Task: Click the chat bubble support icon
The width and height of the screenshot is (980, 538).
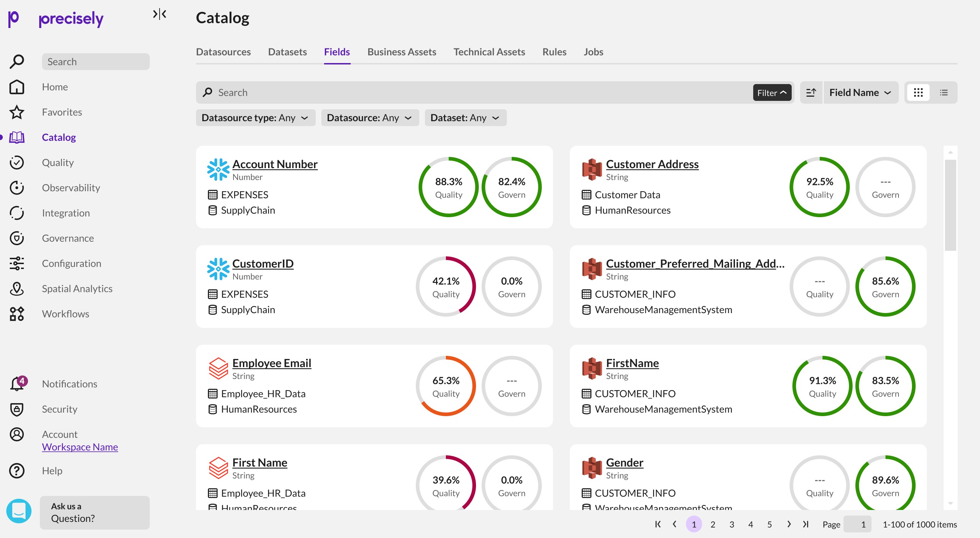Action: pos(19,511)
